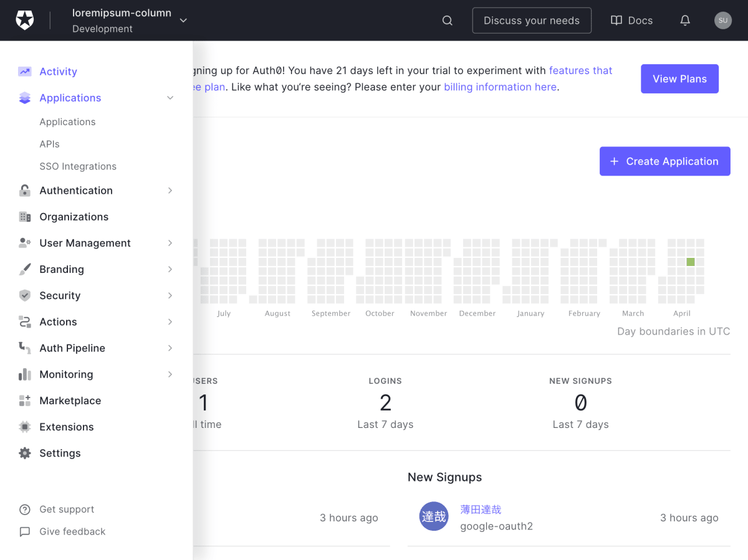Click Get support link

[67, 510]
